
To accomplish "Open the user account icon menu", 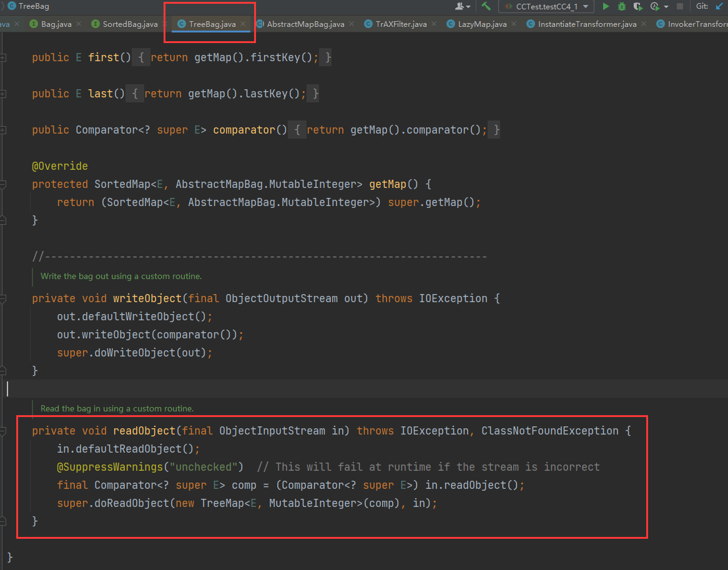I will point(463,6).
